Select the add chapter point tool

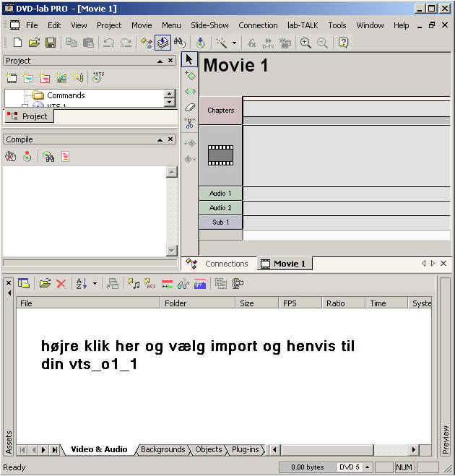point(190,75)
